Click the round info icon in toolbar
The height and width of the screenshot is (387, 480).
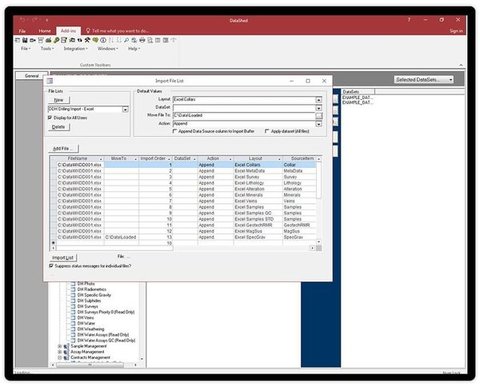tap(103, 40)
